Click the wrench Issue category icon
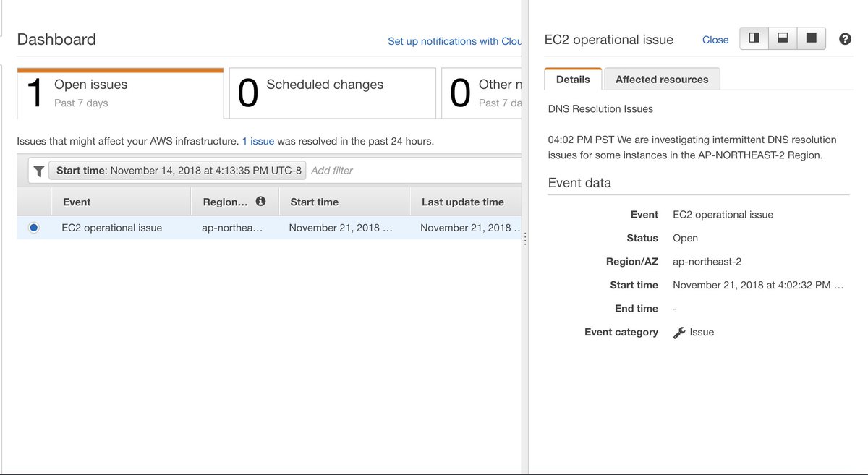 tap(678, 333)
